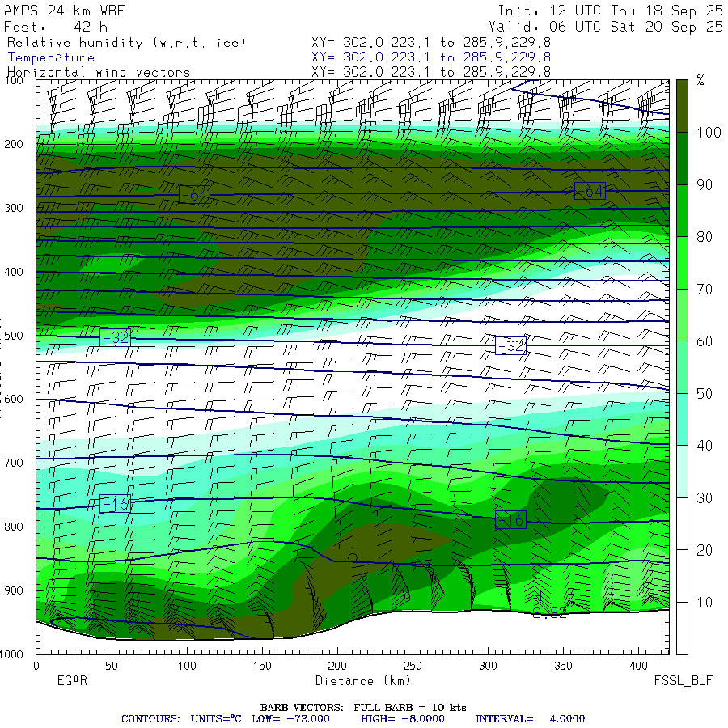Click the '10' label on the colorbar
The image size is (728, 728).
tap(705, 603)
